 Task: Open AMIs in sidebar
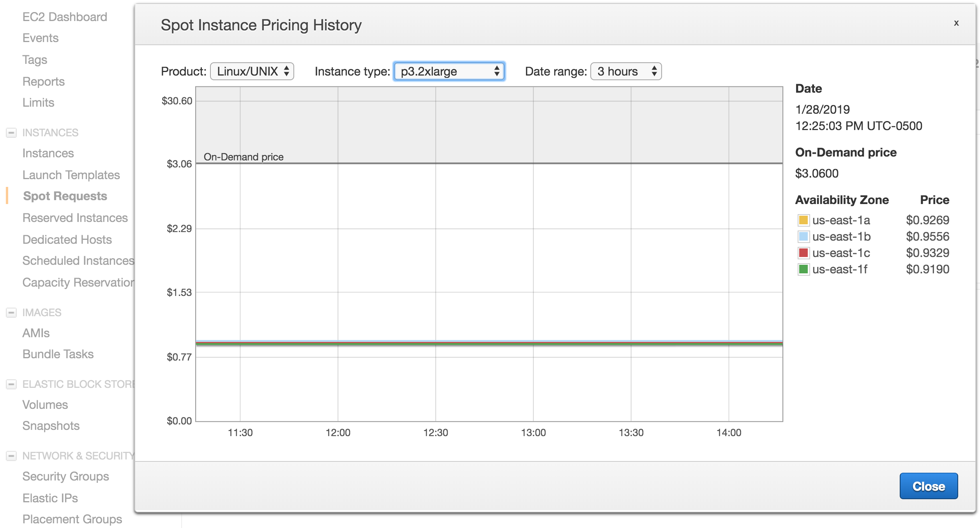[36, 333]
